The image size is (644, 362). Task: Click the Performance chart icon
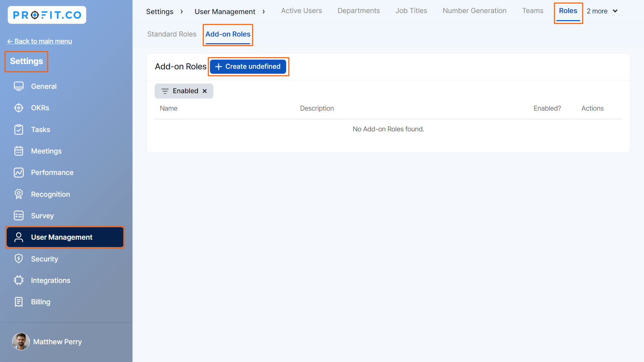19,173
